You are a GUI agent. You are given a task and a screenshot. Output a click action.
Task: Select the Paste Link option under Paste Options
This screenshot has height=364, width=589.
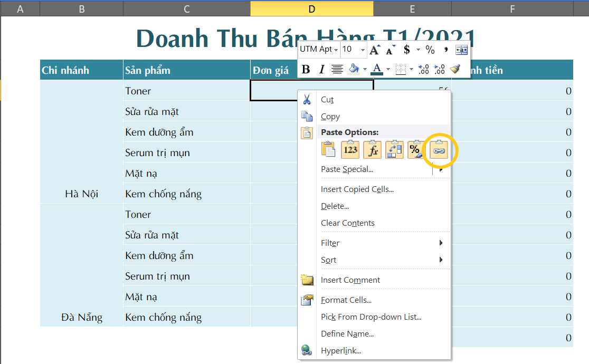440,150
